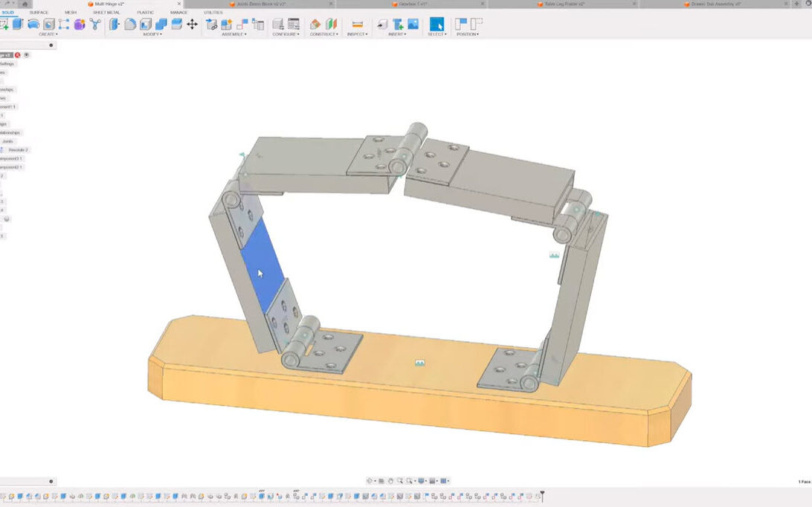Select the Fillet tool in Modify

pos(130,25)
